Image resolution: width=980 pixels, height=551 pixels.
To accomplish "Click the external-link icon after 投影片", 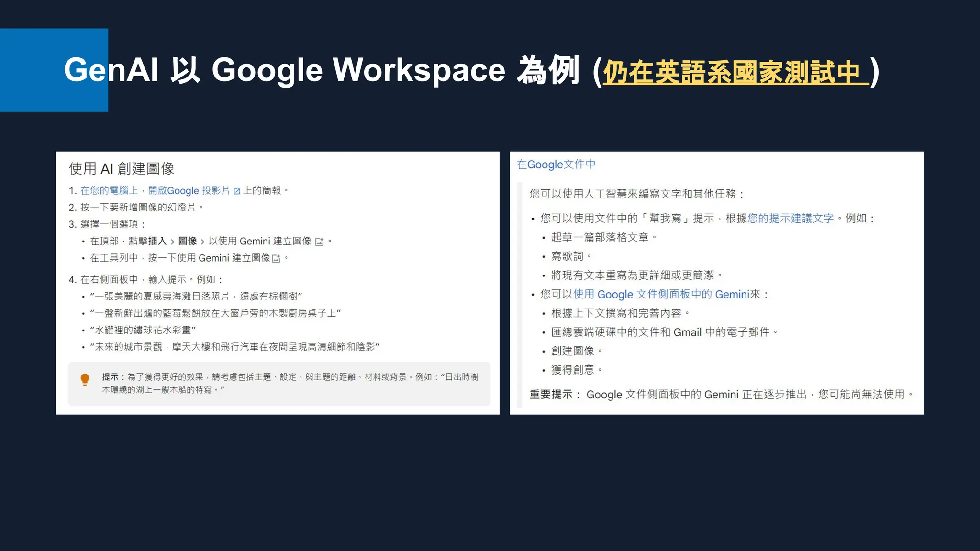I will pyautogui.click(x=237, y=191).
